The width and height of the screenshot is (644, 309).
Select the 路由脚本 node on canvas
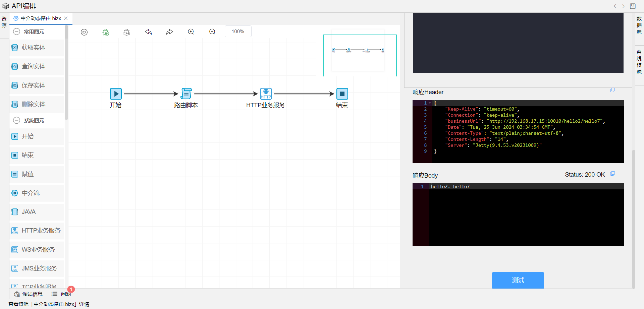(186, 94)
